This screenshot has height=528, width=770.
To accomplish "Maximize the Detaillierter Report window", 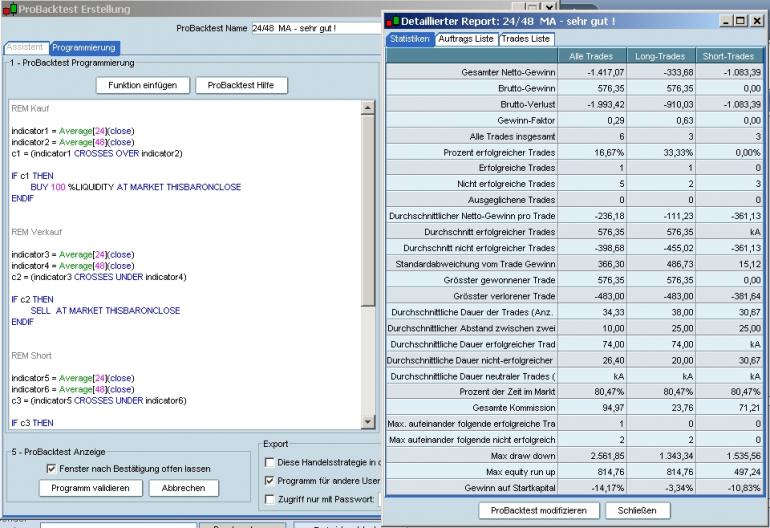I will click(x=740, y=21).
